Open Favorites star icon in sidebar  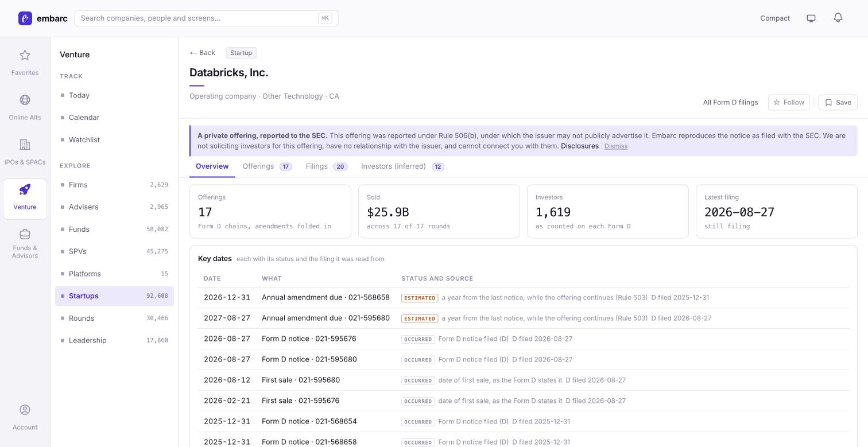pyautogui.click(x=25, y=55)
